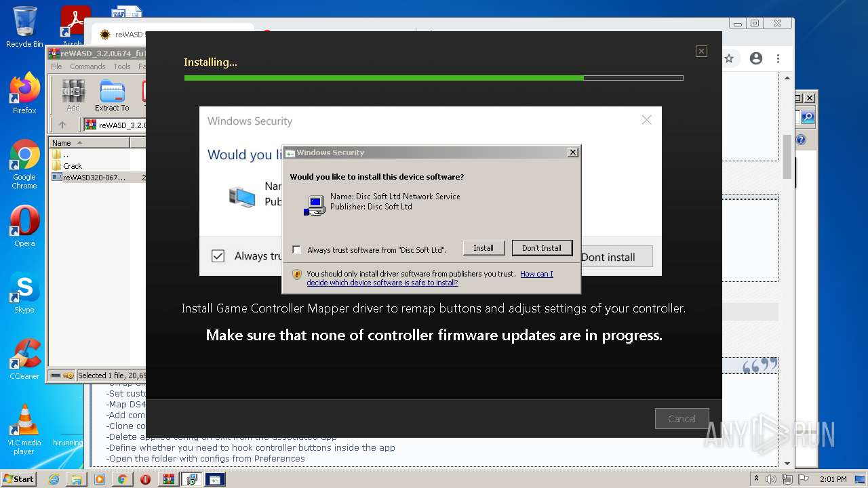Click 'Define whether you need to hook' text line

252,447
